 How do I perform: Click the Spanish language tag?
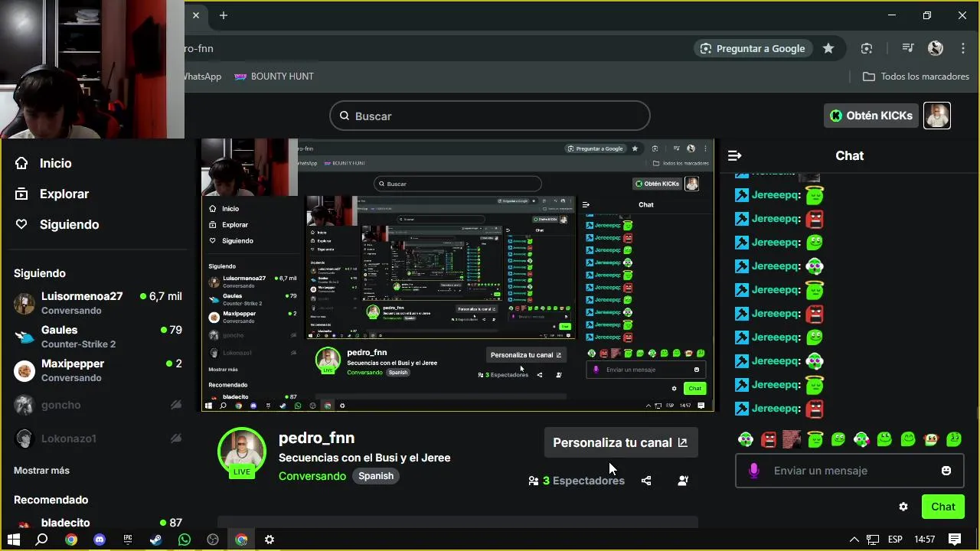click(x=376, y=476)
